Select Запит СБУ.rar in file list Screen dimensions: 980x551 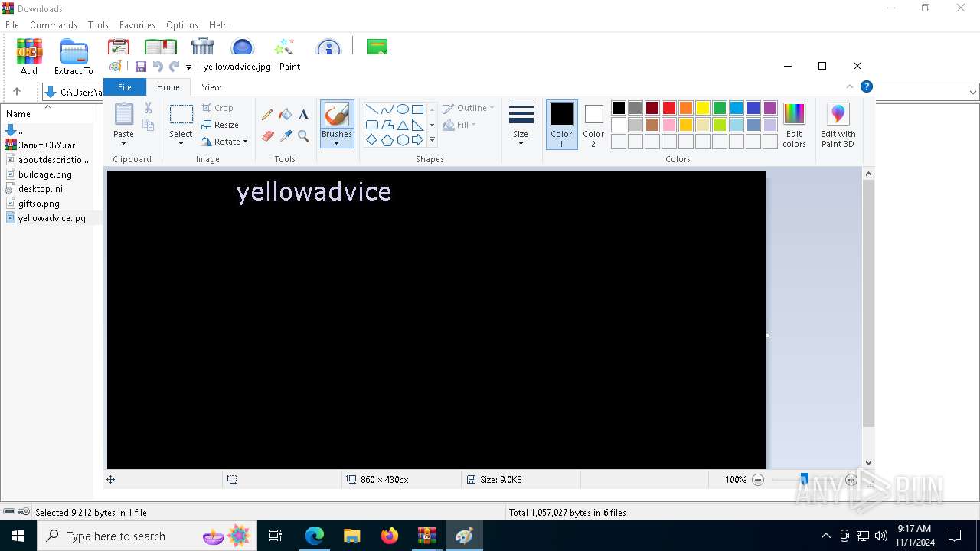click(47, 145)
